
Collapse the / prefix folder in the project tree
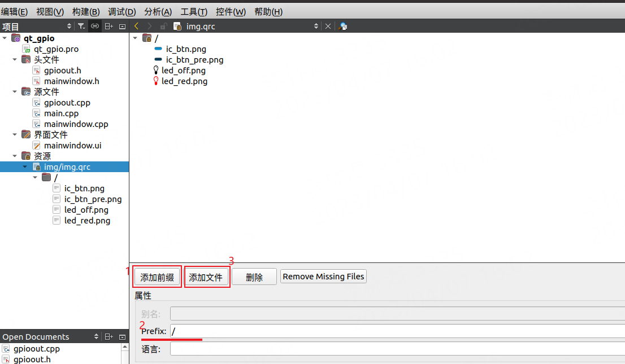[x=35, y=178]
